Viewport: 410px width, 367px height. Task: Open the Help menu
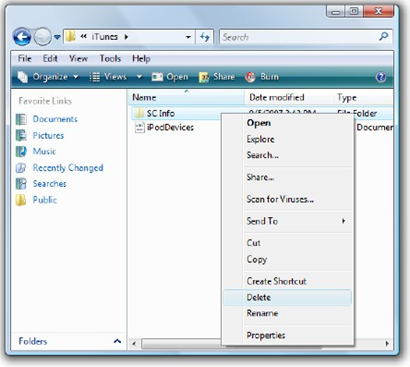coord(141,59)
